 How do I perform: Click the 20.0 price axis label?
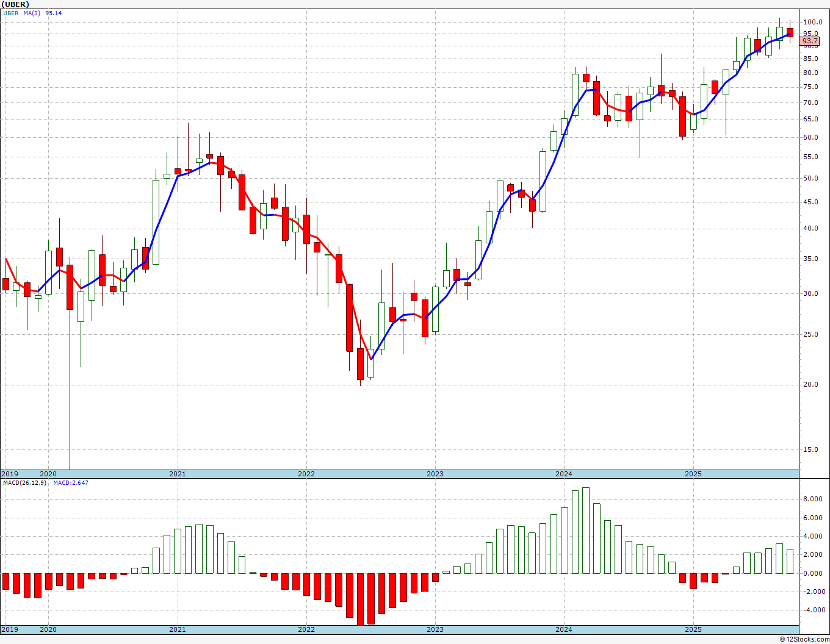(x=810, y=385)
